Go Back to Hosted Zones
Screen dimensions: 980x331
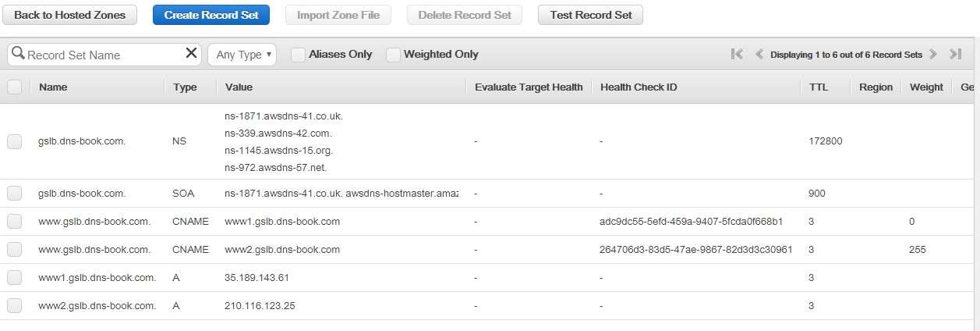click(x=69, y=15)
